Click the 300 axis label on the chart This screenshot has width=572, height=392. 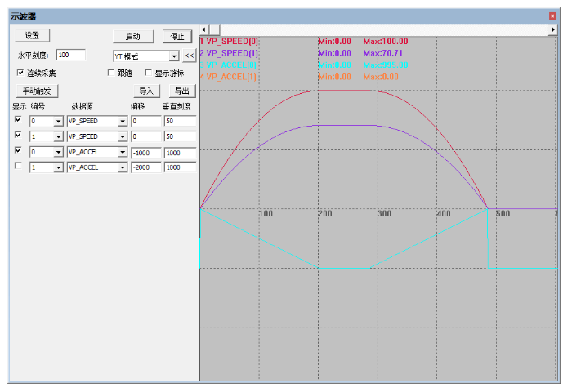384,214
